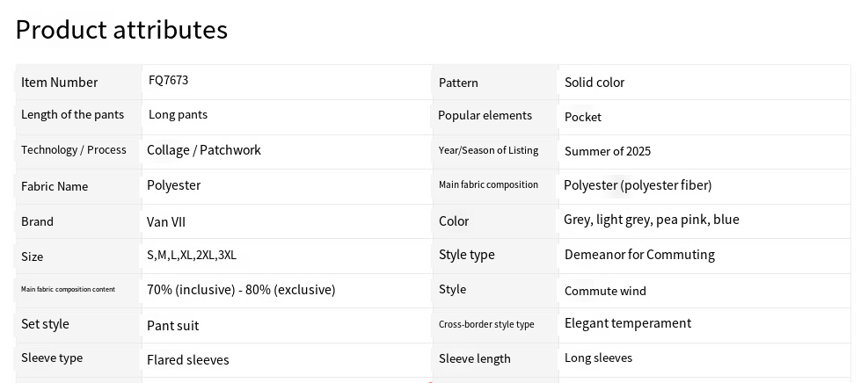Select the Collage / Patchwork value
The image size is (868, 383).
(x=204, y=150)
